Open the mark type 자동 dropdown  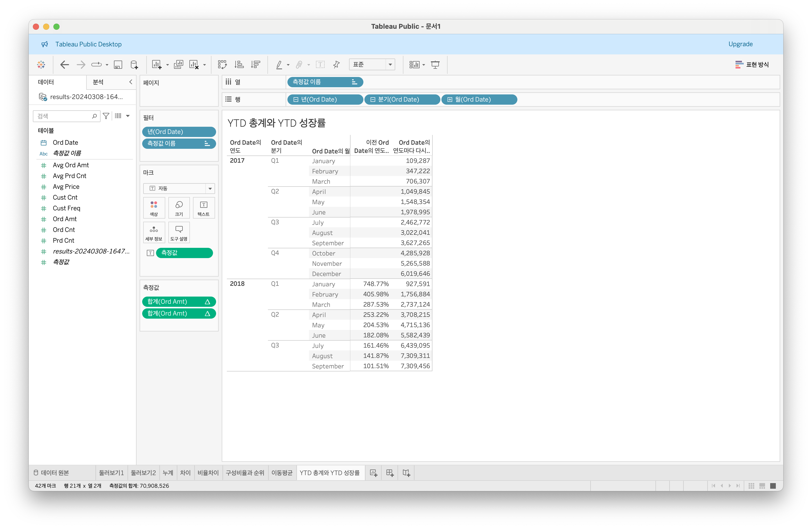pyautogui.click(x=210, y=189)
